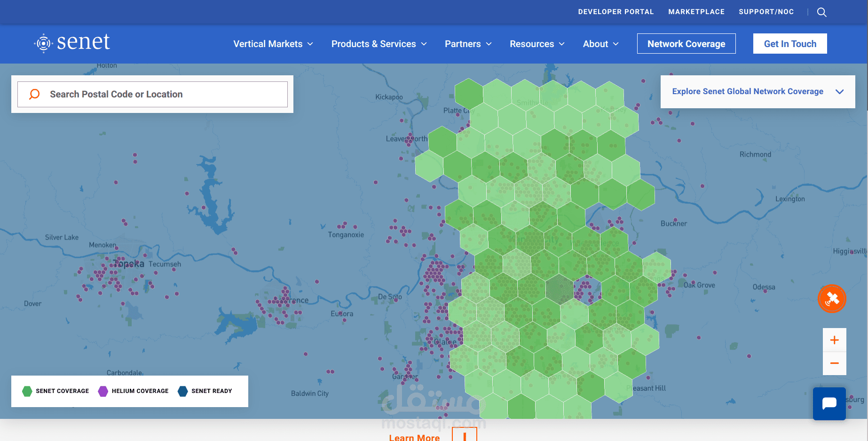Zoom in the map with plus button
This screenshot has height=441, width=868.
pos(835,340)
